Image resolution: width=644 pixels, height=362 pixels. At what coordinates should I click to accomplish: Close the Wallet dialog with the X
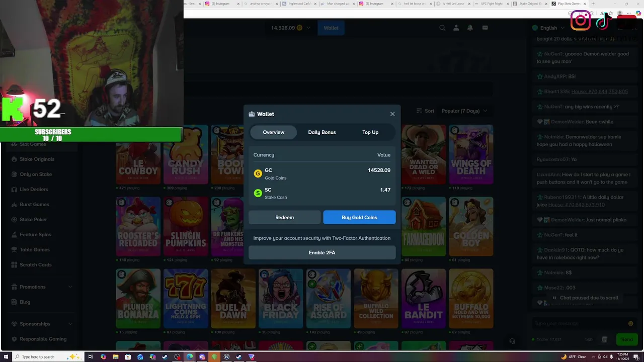tap(392, 114)
